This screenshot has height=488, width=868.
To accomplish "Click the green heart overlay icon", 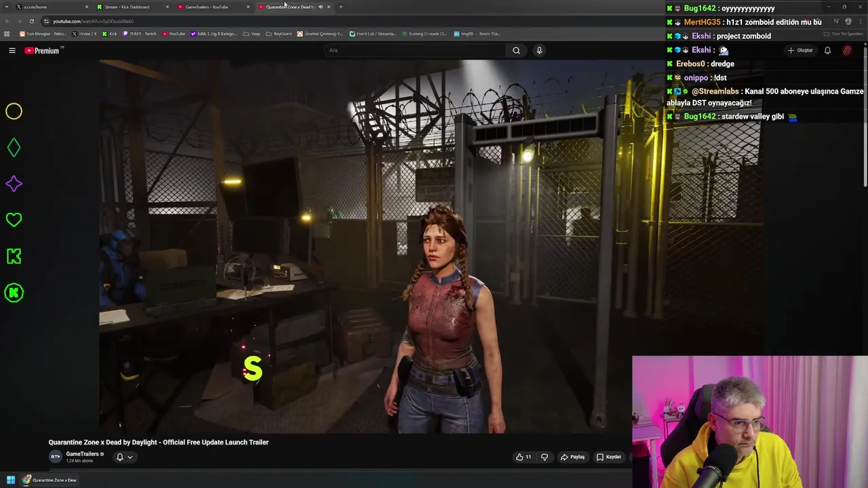I will click(x=14, y=220).
